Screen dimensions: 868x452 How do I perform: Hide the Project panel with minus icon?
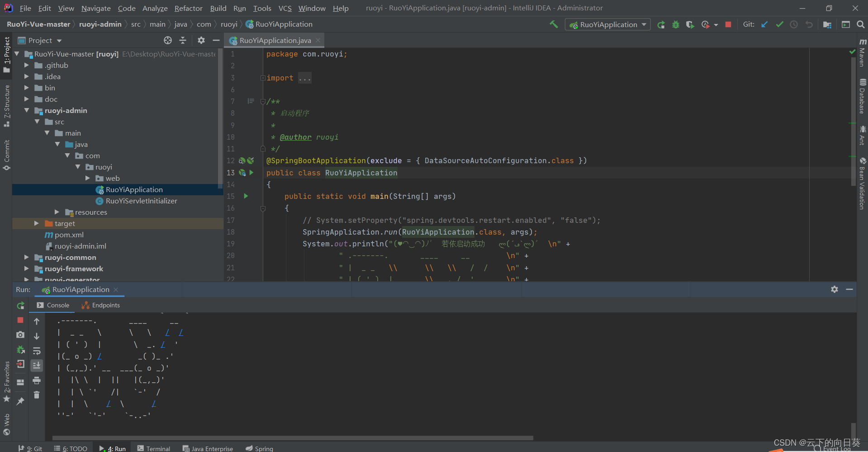click(x=216, y=40)
